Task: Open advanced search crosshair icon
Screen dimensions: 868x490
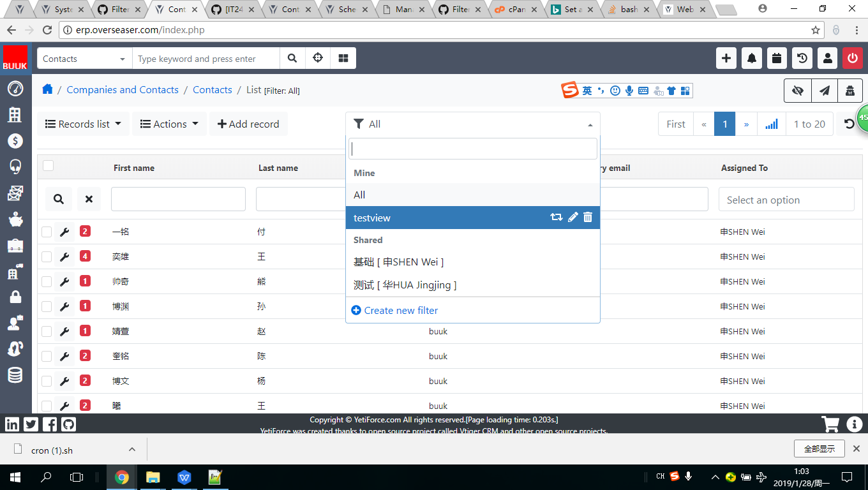Action: [x=318, y=59]
